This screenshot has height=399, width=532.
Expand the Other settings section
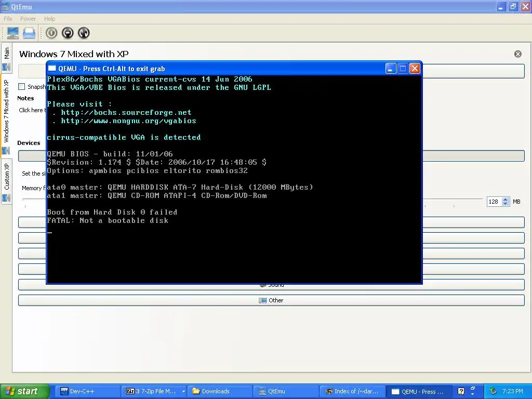click(x=271, y=300)
